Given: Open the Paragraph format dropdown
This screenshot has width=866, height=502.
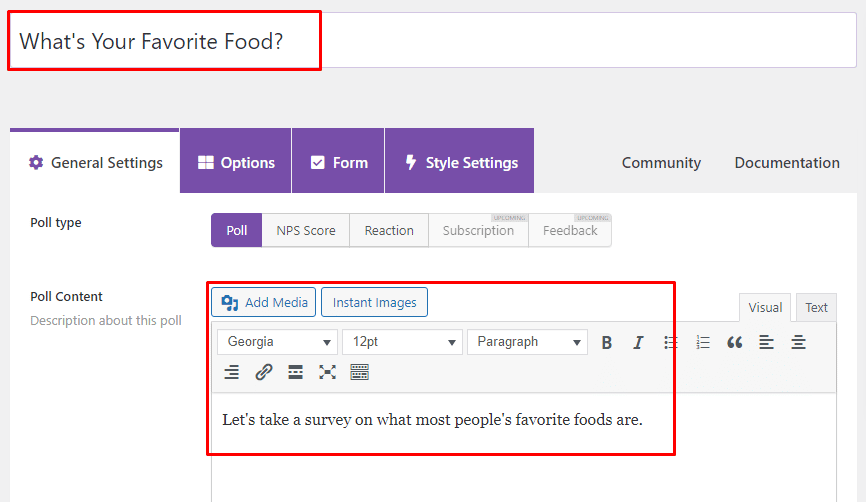Looking at the screenshot, I should click(x=527, y=342).
